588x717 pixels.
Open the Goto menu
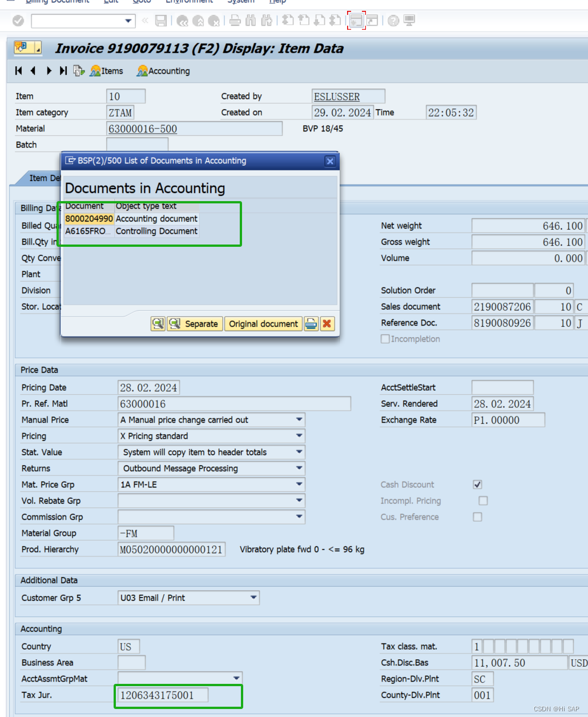tap(142, 2)
